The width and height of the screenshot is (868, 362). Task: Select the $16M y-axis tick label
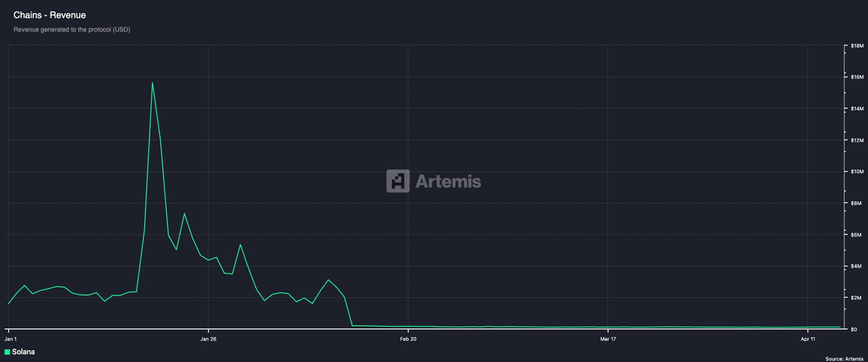tap(857, 77)
